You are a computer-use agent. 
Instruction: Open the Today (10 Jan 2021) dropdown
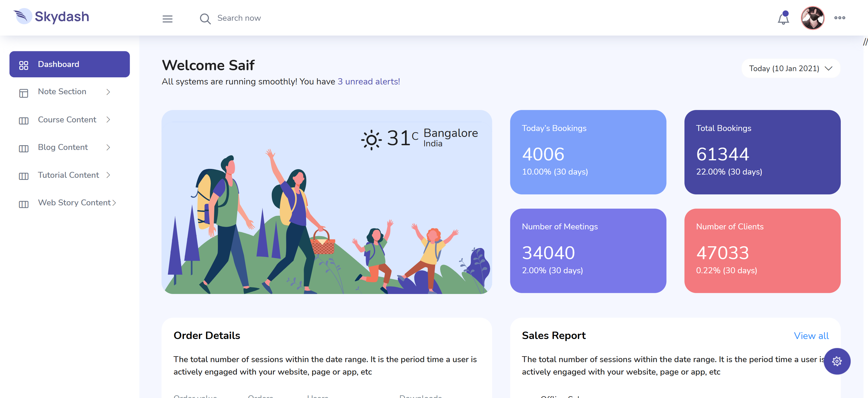tap(790, 68)
